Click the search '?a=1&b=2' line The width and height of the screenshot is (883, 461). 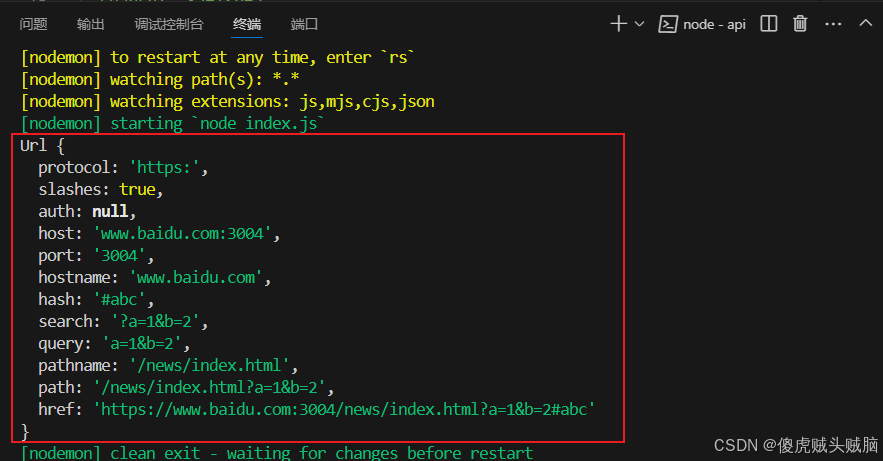(x=123, y=321)
